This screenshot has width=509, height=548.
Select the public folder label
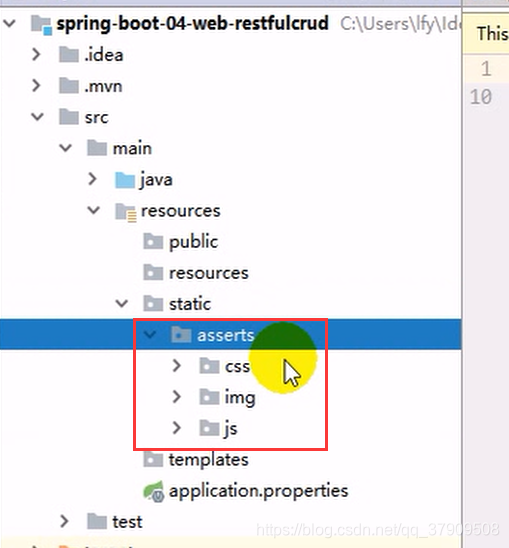(x=193, y=242)
